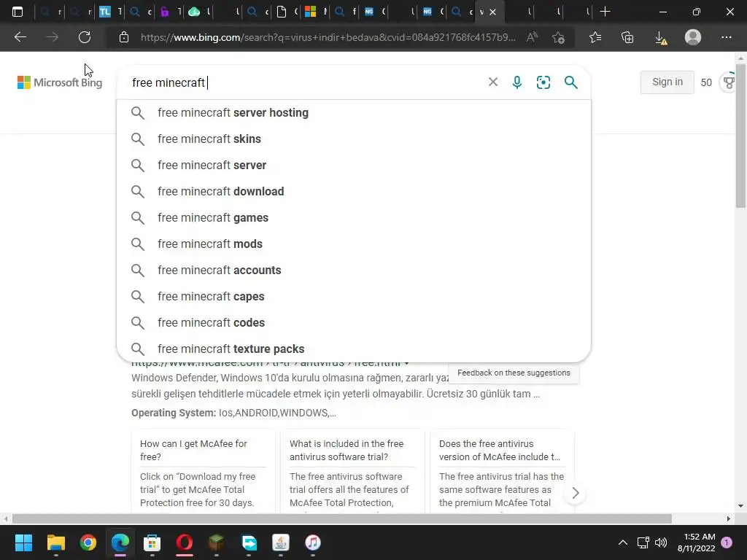
Task: Open iTunes from taskbar
Action: click(312, 542)
